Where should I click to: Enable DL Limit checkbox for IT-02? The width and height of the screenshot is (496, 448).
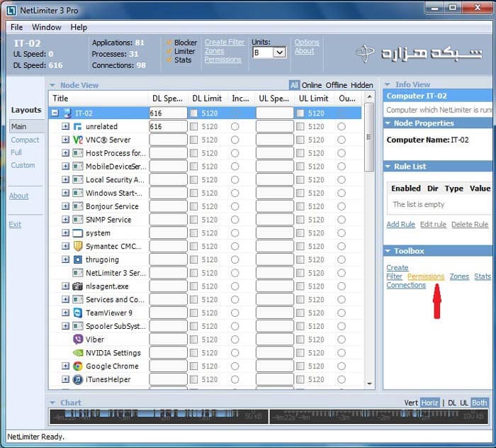194,113
